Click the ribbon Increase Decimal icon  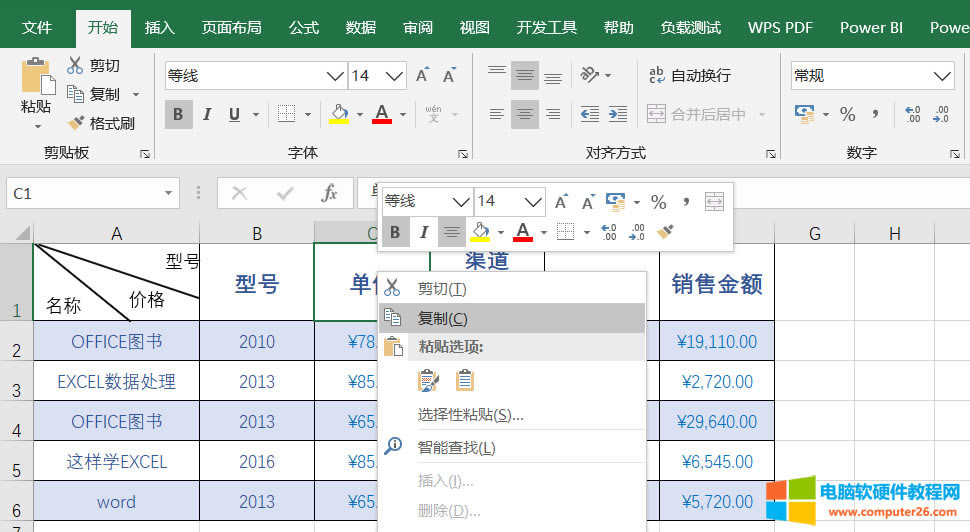pyautogui.click(x=912, y=114)
